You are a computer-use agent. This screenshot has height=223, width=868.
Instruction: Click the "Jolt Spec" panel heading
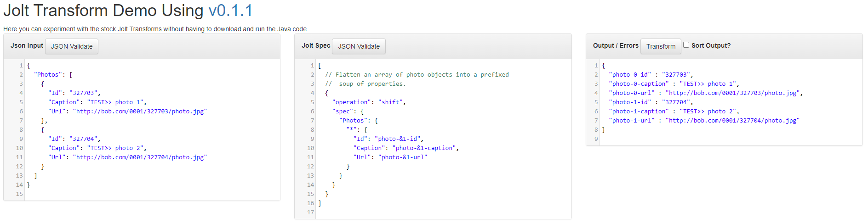[x=315, y=45]
